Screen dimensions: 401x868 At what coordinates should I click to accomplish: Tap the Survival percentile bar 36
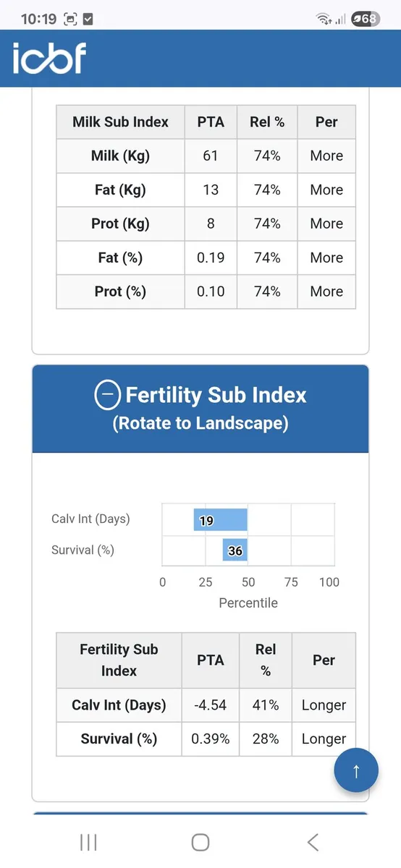[235, 550]
